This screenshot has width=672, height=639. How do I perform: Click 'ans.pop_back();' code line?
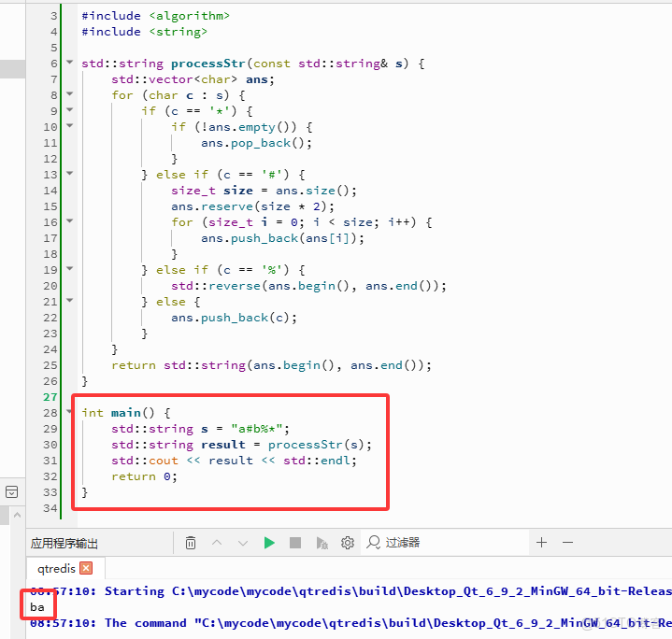(x=256, y=143)
